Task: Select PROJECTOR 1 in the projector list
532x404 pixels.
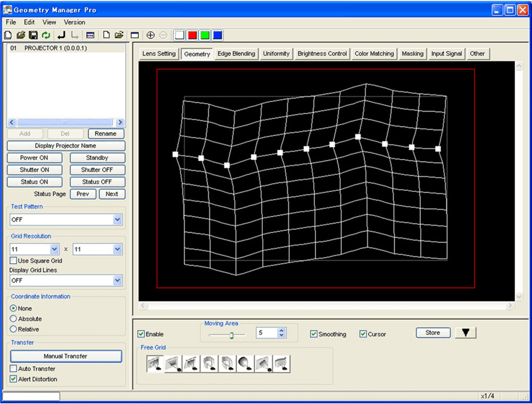Action: pyautogui.click(x=56, y=48)
